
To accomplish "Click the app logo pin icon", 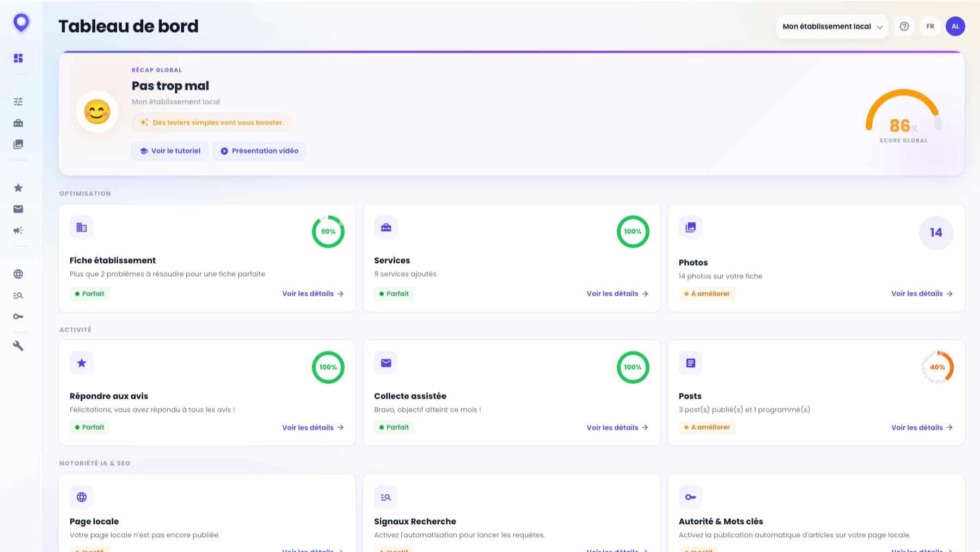I will pos(21,23).
